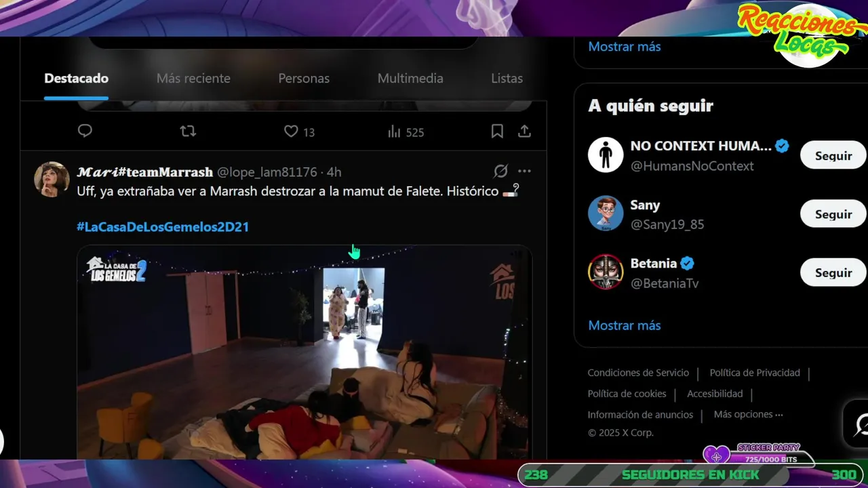Switch to Más reciente tab

pos(193,79)
